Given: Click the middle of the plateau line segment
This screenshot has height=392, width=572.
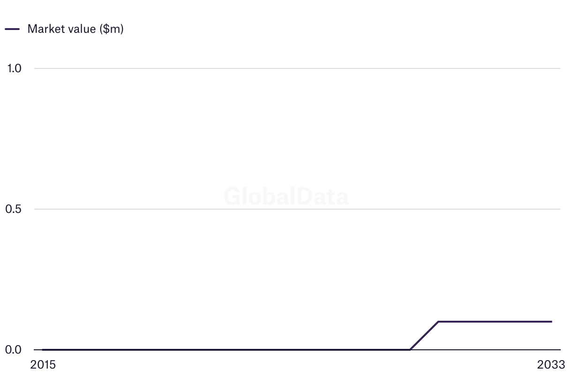Looking at the screenshot, I should pyautogui.click(x=495, y=322).
